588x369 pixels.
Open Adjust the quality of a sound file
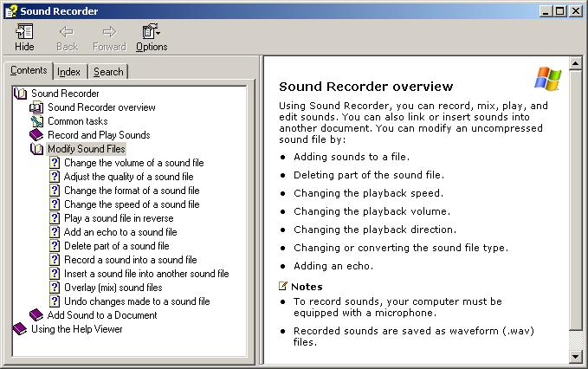point(129,177)
